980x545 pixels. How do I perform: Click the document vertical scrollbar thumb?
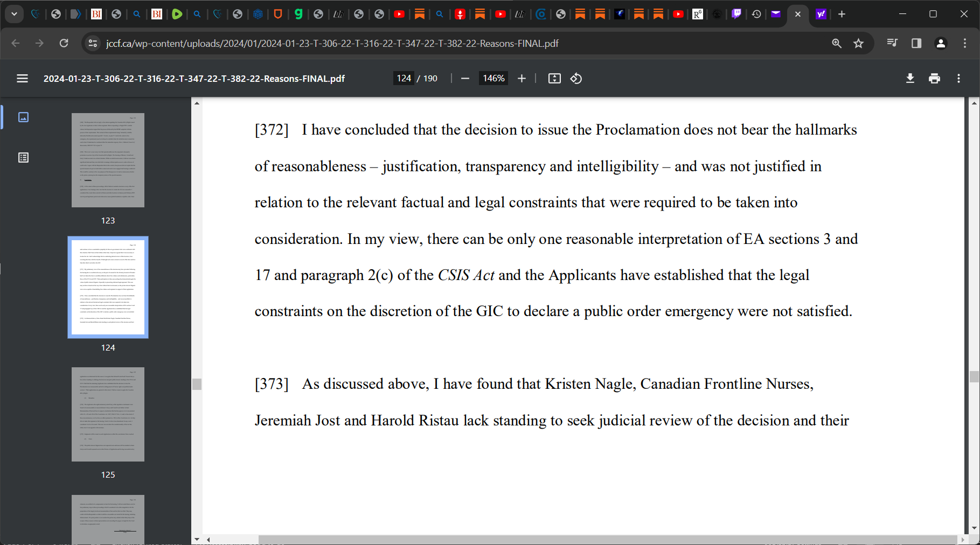pyautogui.click(x=974, y=376)
